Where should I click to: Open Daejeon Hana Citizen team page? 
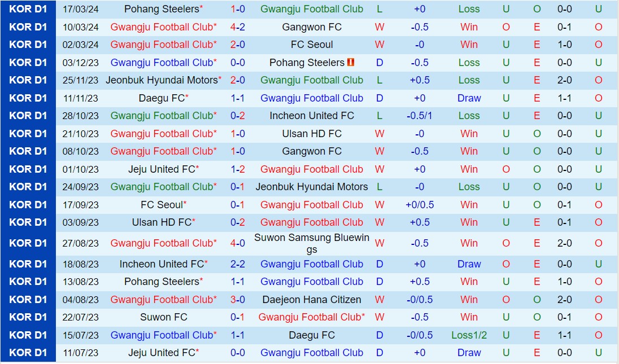312,300
